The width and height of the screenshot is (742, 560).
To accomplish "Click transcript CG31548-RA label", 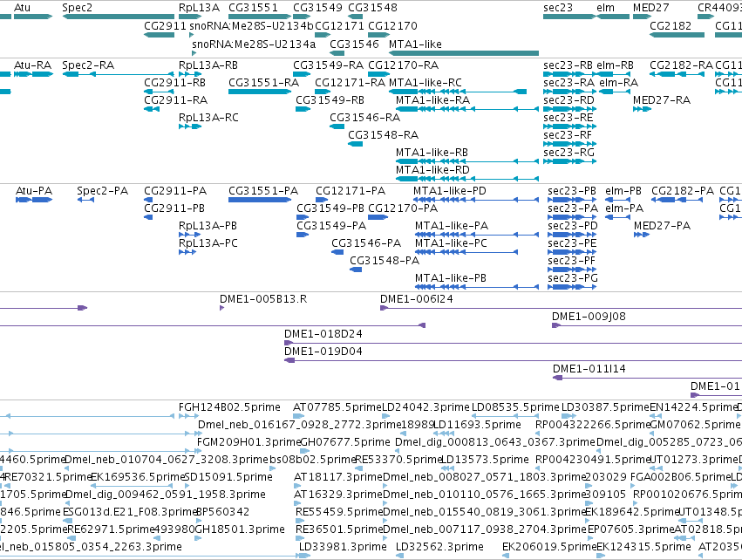I will click(384, 135).
